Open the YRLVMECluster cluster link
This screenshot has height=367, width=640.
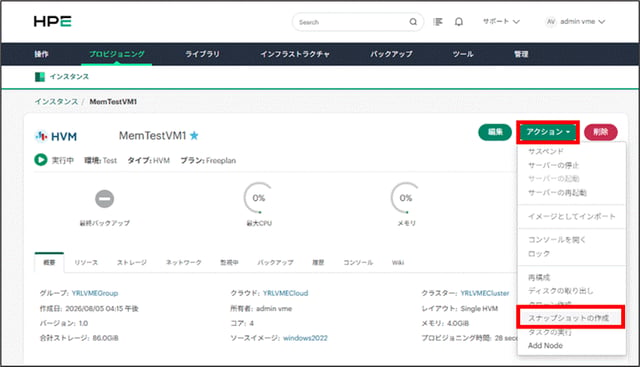coord(485,293)
